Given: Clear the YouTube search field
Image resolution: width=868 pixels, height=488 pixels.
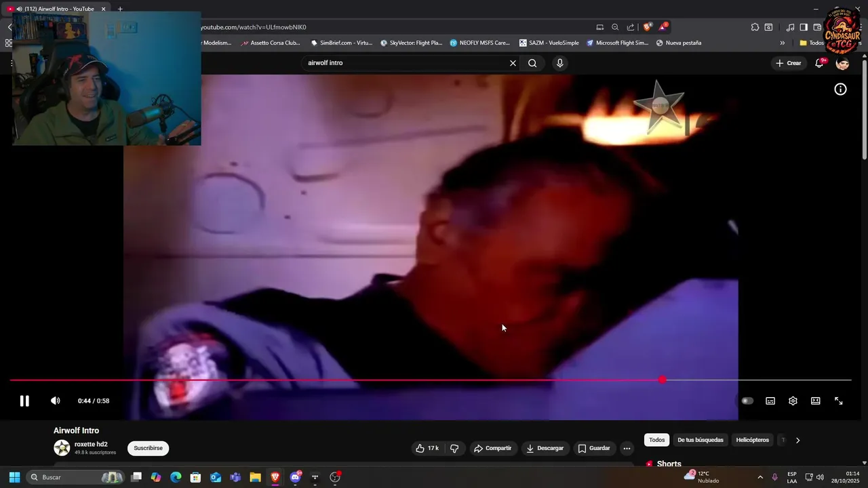Looking at the screenshot, I should (x=513, y=63).
